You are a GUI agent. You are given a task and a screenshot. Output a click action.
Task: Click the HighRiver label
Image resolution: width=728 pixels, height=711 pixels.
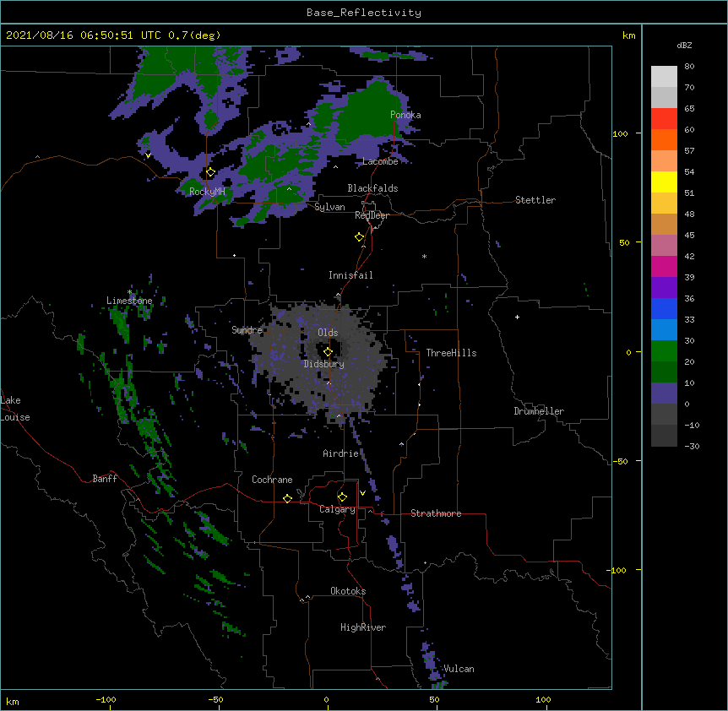point(363,627)
